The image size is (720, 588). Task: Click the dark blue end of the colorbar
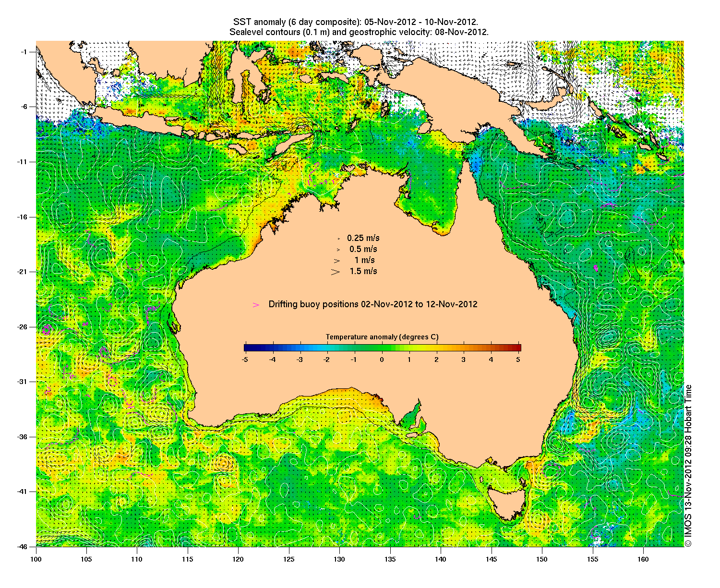coord(246,348)
